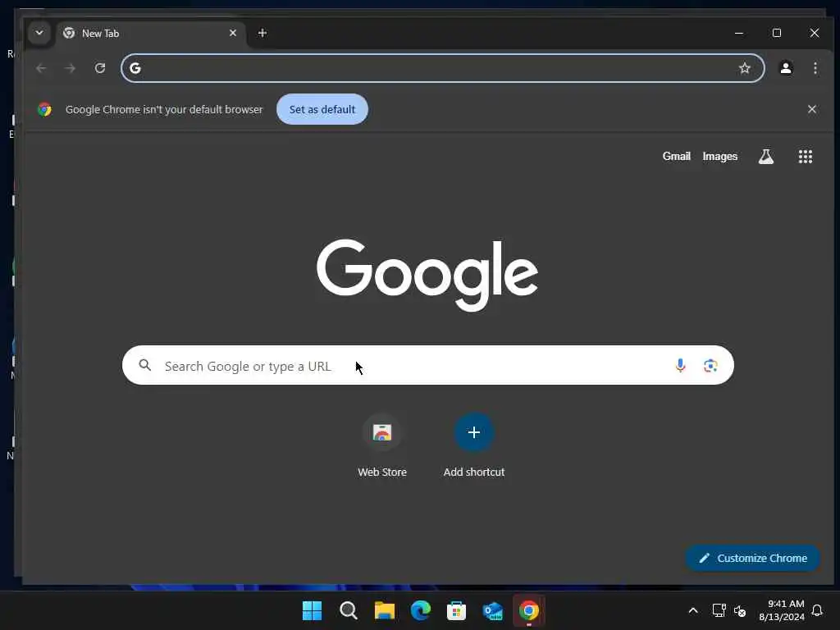The height and width of the screenshot is (630, 840).
Task: Open the Gmail link
Action: (x=676, y=157)
